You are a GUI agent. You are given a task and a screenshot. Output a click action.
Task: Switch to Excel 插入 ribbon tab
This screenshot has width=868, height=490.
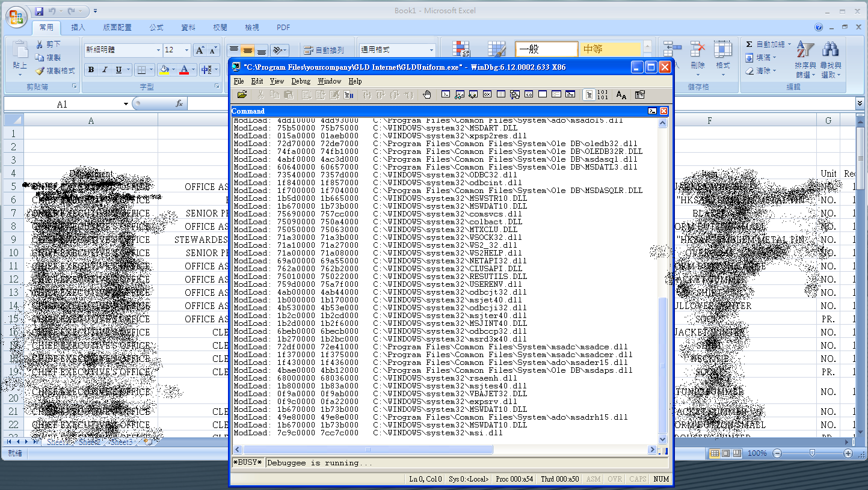tap(78, 28)
